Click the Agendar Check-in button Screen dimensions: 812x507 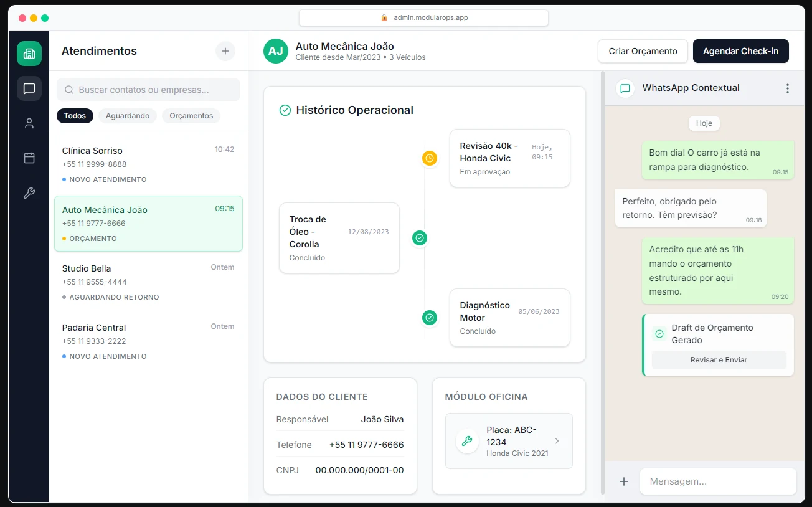click(x=741, y=51)
